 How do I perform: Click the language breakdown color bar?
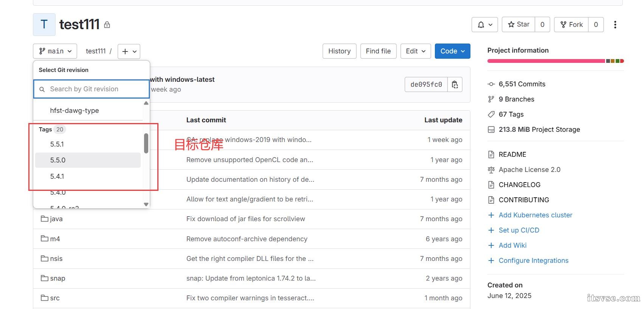click(555, 61)
